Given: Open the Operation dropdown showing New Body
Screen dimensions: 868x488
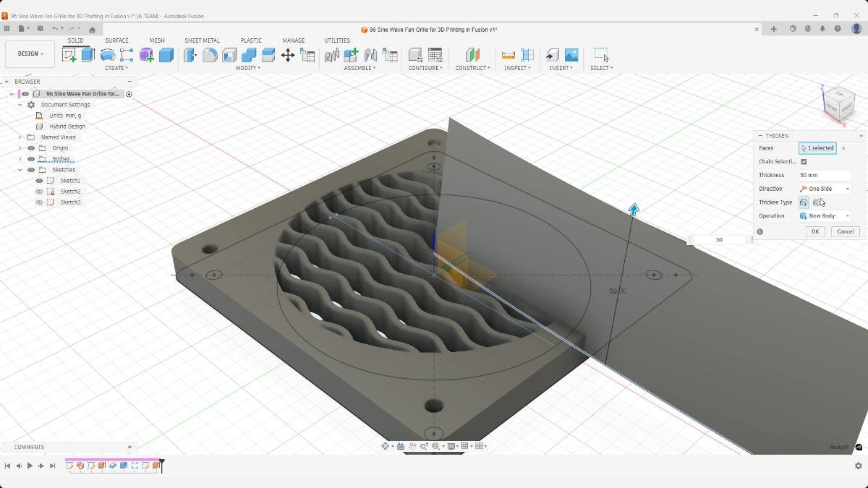Looking at the screenshot, I should click(x=847, y=215).
